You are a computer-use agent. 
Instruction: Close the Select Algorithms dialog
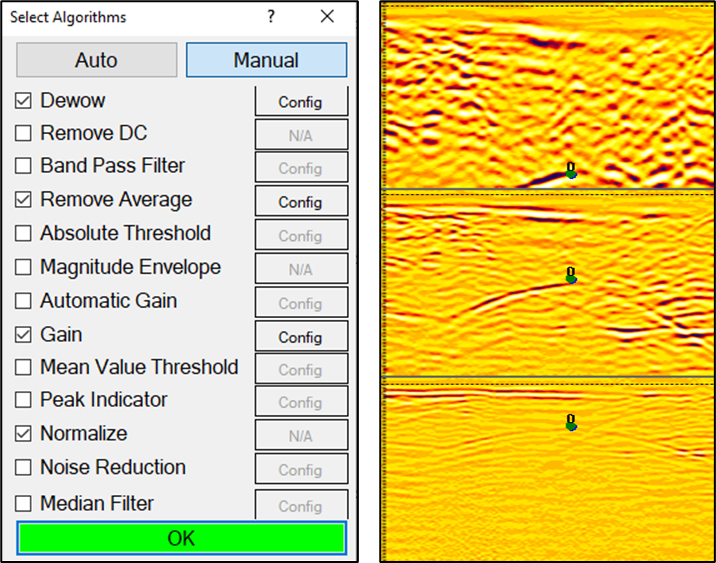[x=327, y=17]
